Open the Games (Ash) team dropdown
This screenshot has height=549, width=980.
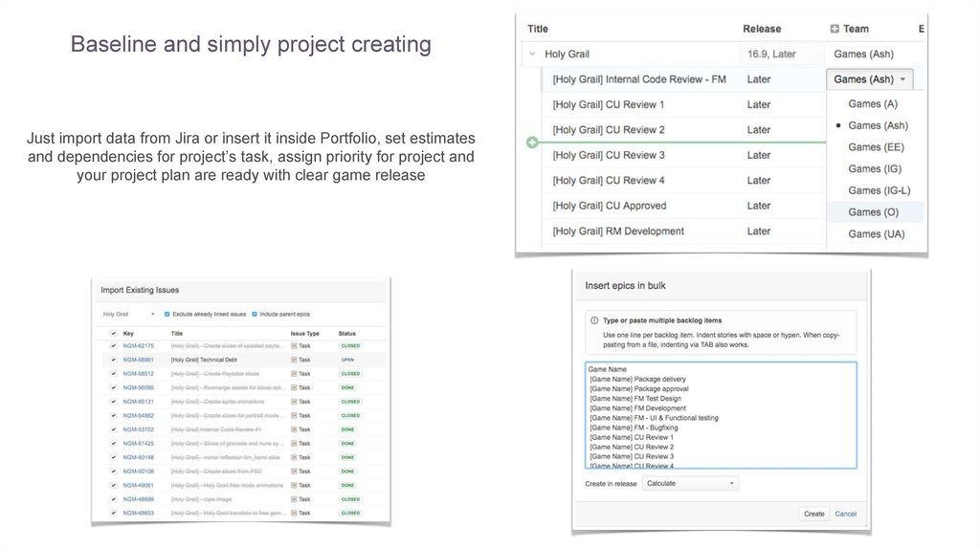[x=869, y=79]
